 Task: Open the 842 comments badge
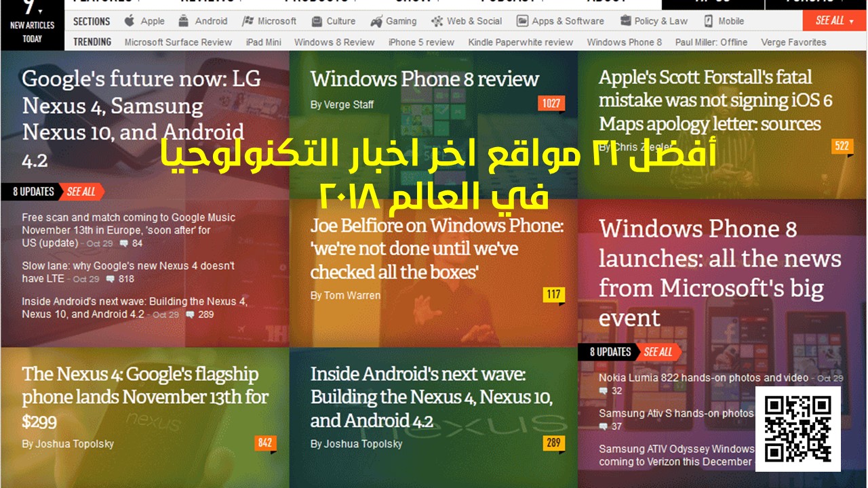pos(265,443)
